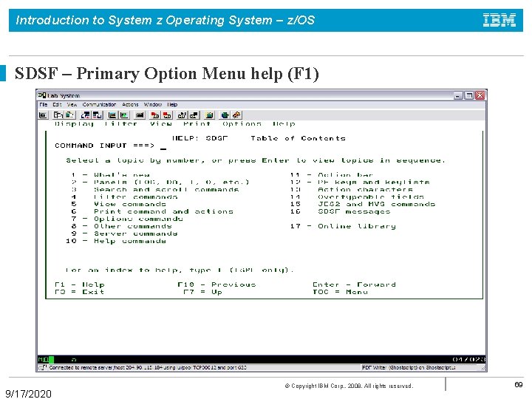
Task: Click topic 13 Action characters
Action: pyautogui.click(x=352, y=190)
